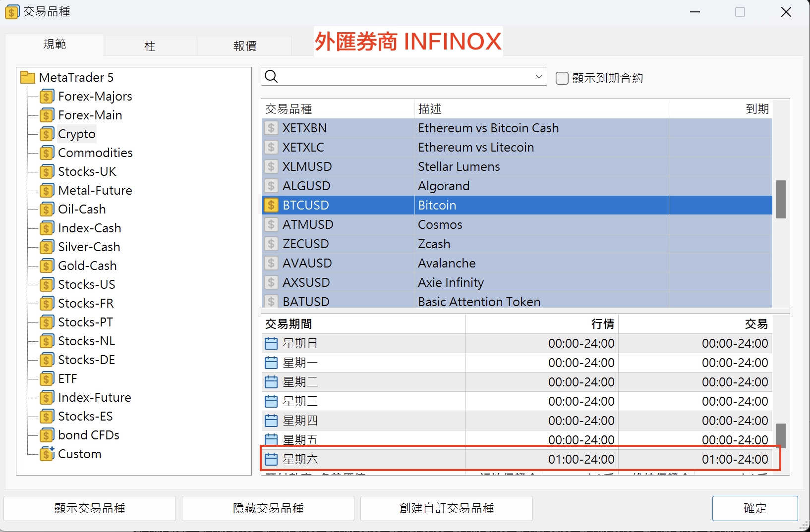Select the Index-Future tree item
Screen dimensions: 810x532
(x=95, y=397)
